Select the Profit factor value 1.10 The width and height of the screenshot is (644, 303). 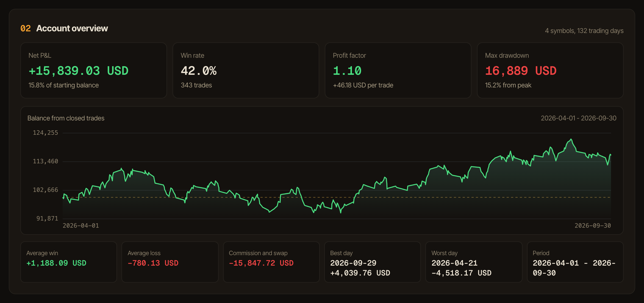347,71
